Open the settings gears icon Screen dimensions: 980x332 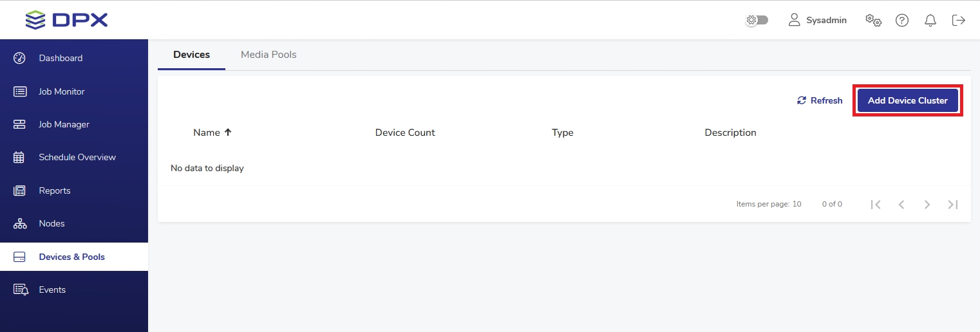pos(873,20)
